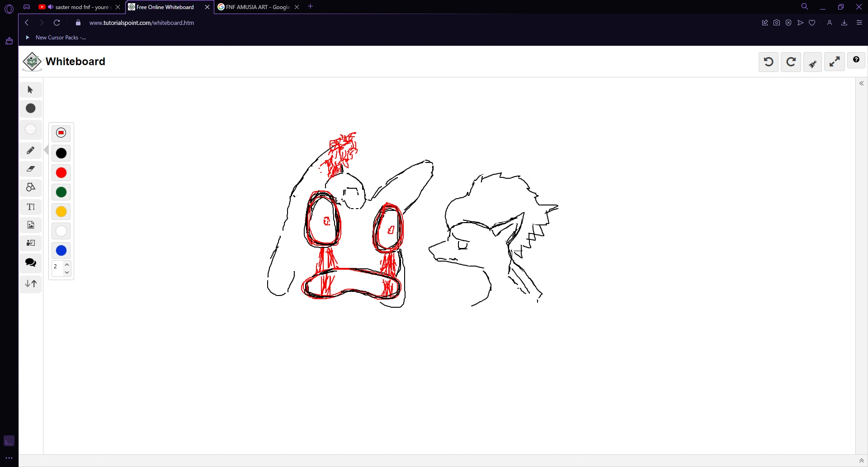This screenshot has height=467, width=868.
Task: Select the blue color swatch
Action: click(x=61, y=250)
